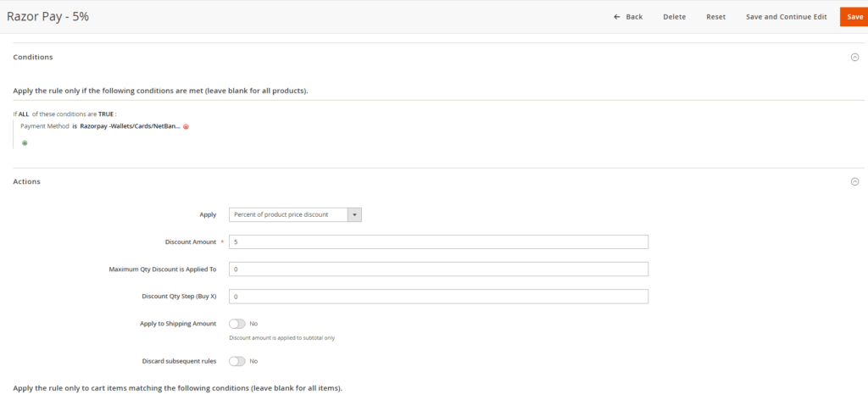This screenshot has height=394, width=868.
Task: Click the Back button
Action: (x=628, y=17)
